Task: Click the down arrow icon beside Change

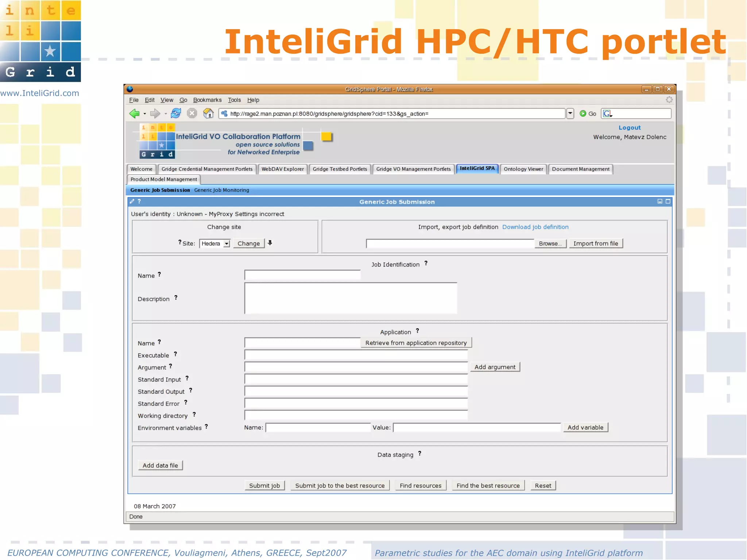Action: click(x=270, y=243)
